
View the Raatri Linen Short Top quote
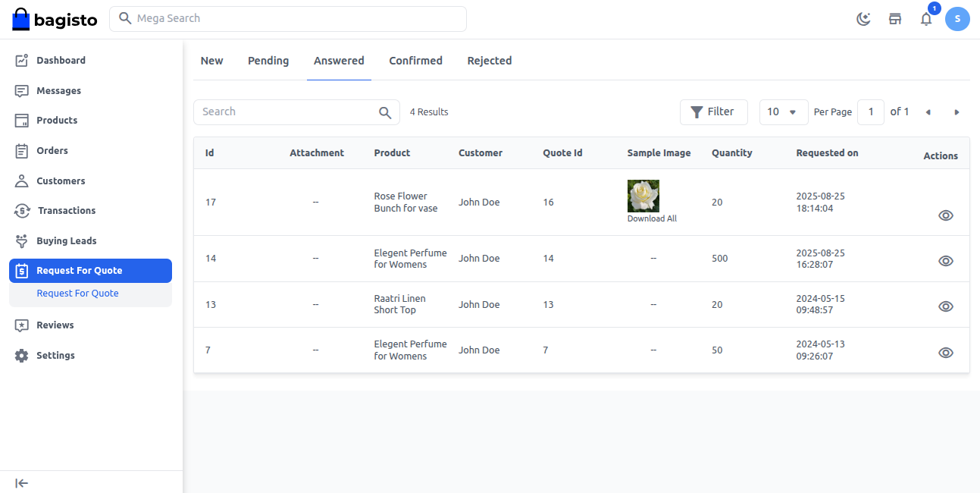pos(945,306)
